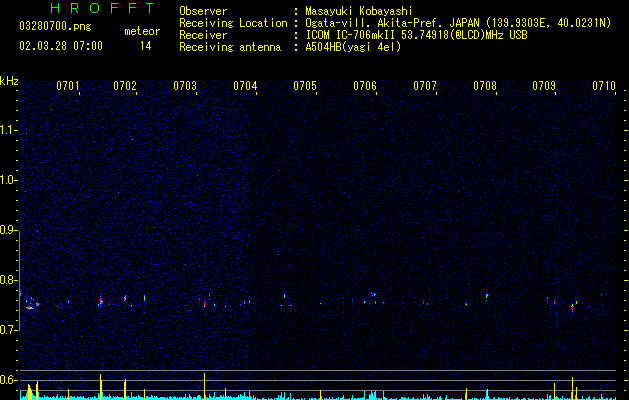Click the 0.9 kHz axis label
This screenshot has height=400, width=629.
click(x=8, y=230)
